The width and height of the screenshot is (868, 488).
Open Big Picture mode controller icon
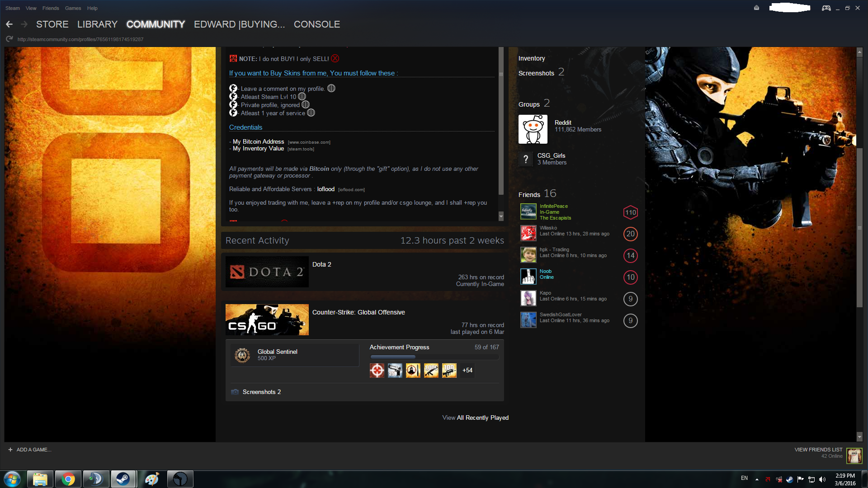(x=826, y=8)
